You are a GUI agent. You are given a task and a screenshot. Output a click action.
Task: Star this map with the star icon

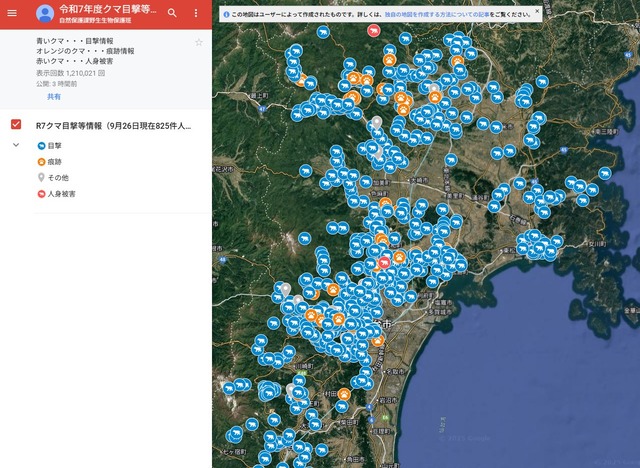click(198, 42)
